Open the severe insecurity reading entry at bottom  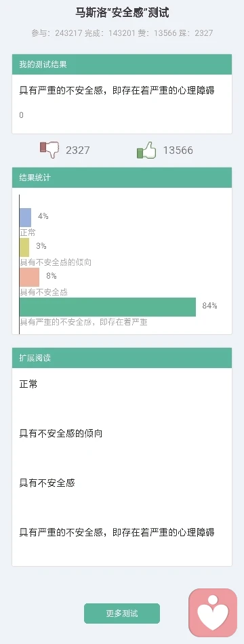coord(117,533)
